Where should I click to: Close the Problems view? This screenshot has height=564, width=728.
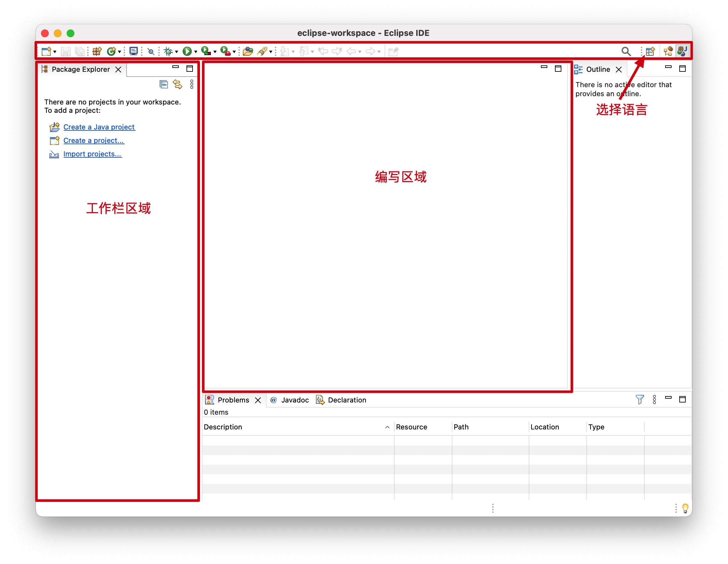(x=258, y=400)
